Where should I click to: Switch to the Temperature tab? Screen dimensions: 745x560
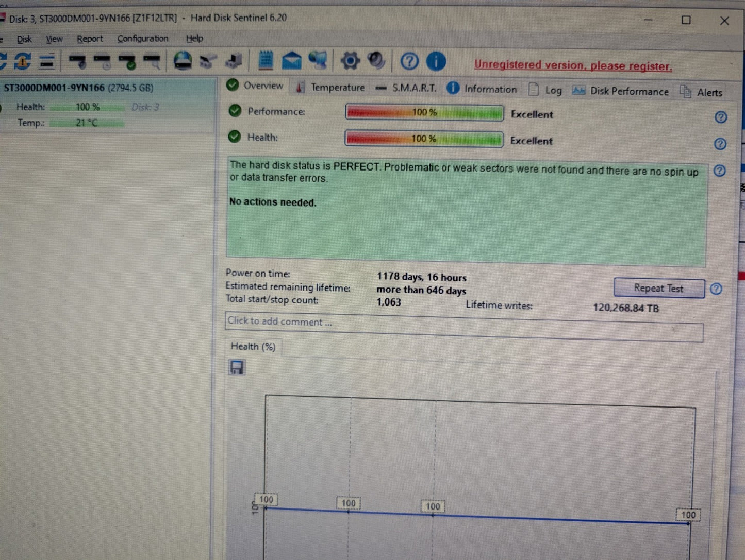tap(330, 88)
